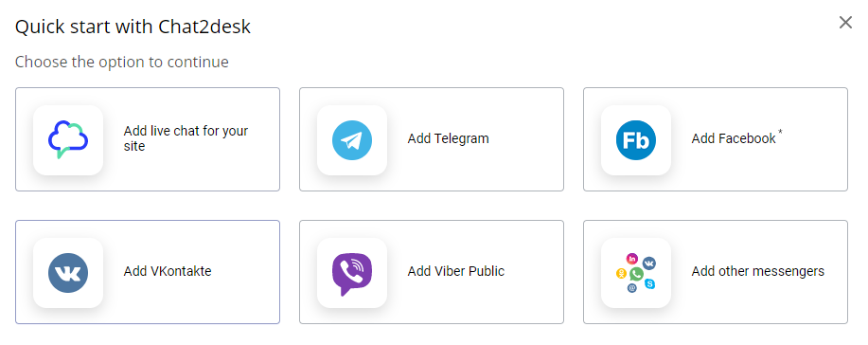Image resolution: width=868 pixels, height=345 pixels.
Task: Select the 'Add Viber Public' label
Action: [456, 271]
